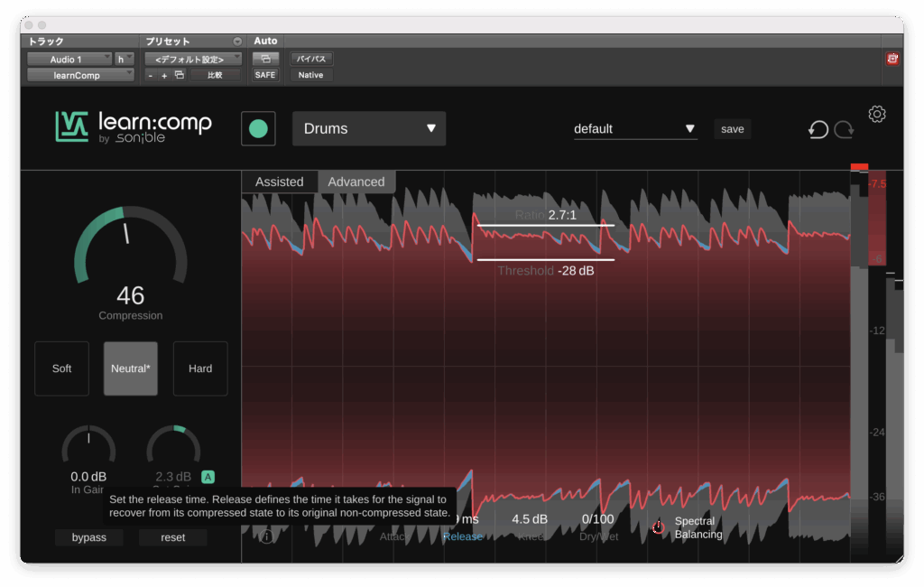Click the Threshold line in the graph
Screen dimensions: 924x587
(x=546, y=259)
